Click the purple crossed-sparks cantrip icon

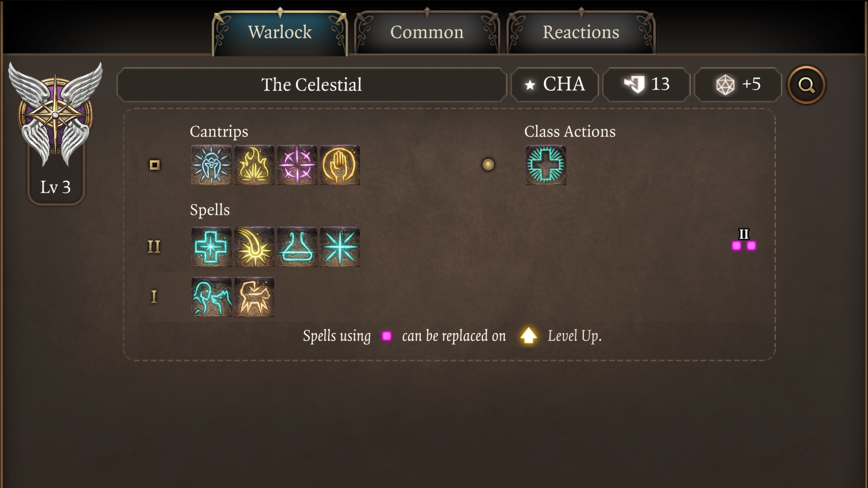(x=297, y=165)
